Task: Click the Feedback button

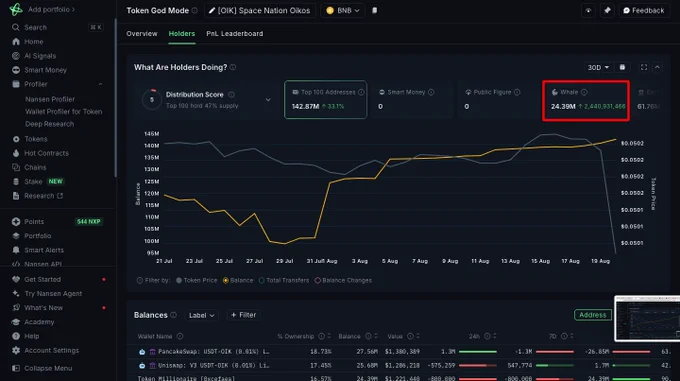Action: (644, 10)
